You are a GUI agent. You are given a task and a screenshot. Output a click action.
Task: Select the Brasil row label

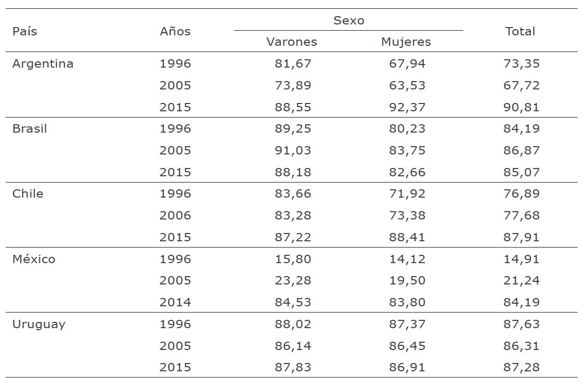pos(30,129)
